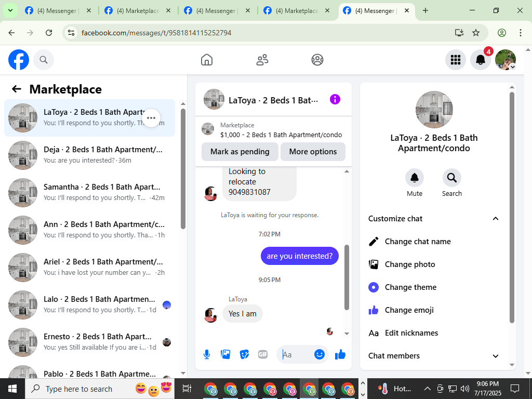Attach a file with photo icon
The image size is (532, 399).
pos(225,354)
